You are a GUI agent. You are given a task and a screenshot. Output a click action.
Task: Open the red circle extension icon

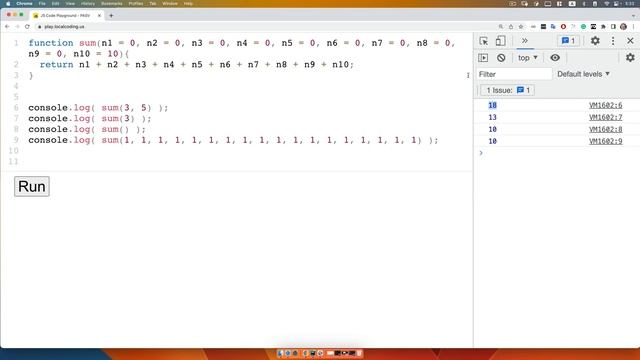563,27
